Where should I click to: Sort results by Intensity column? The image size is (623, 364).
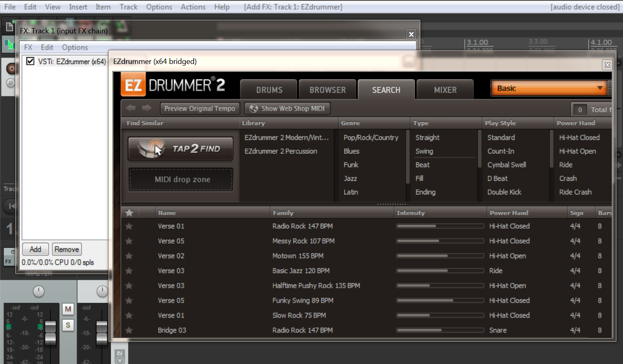440,213
